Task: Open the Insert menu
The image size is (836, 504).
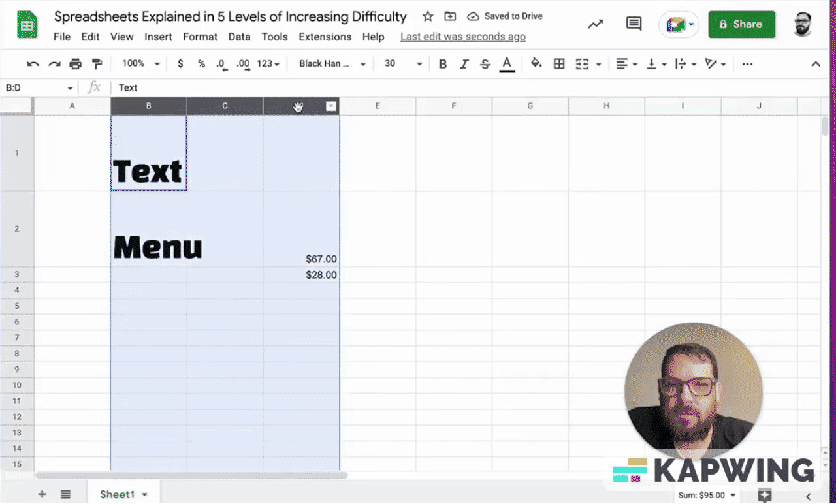Action: tap(159, 37)
